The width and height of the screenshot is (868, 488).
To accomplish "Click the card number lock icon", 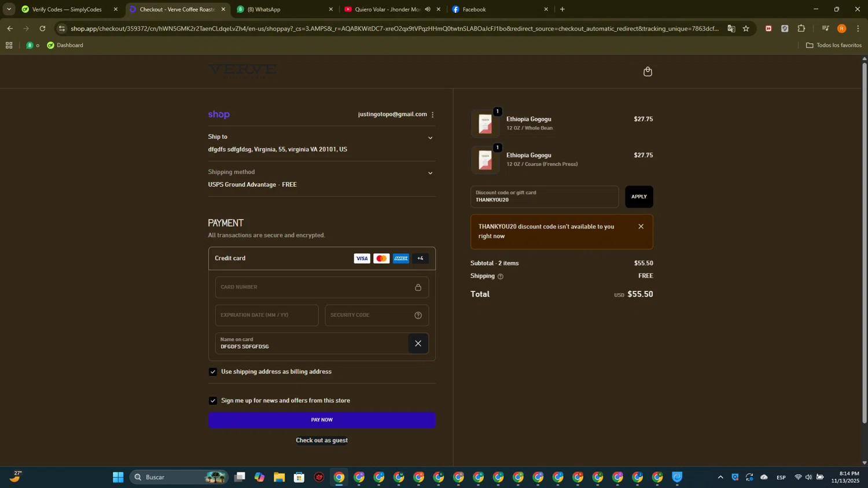I will (x=418, y=287).
